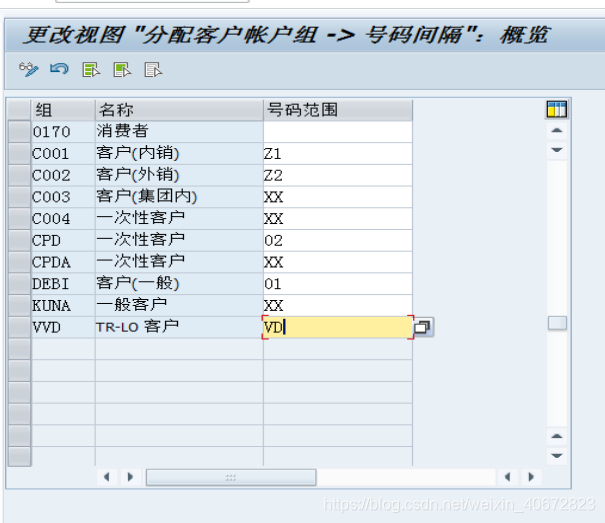Click the 客户(外销) name cell

[179, 175]
